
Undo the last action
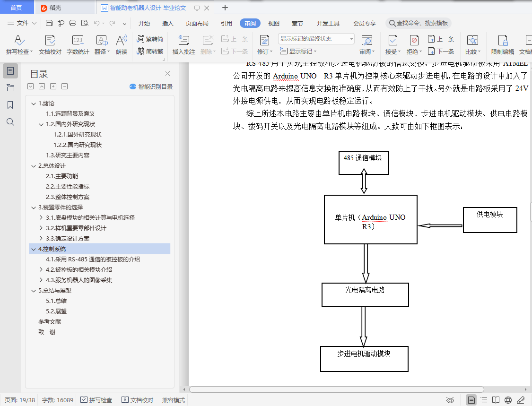(x=96, y=23)
